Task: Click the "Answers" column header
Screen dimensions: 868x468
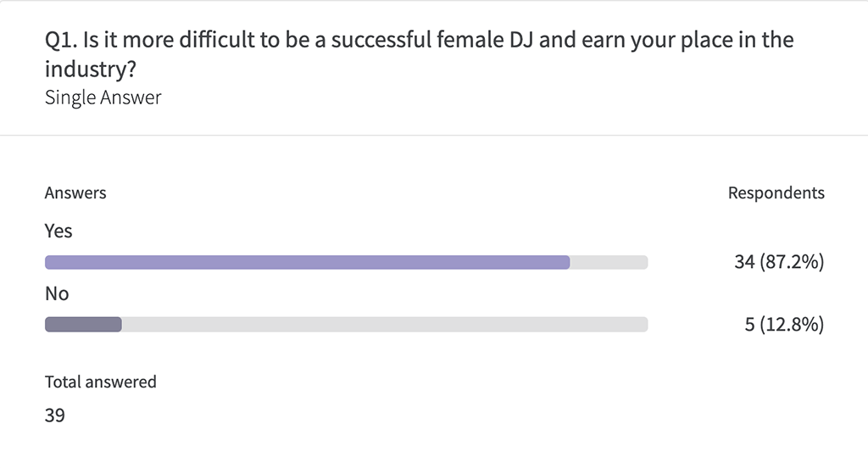Action: pyautogui.click(x=75, y=192)
